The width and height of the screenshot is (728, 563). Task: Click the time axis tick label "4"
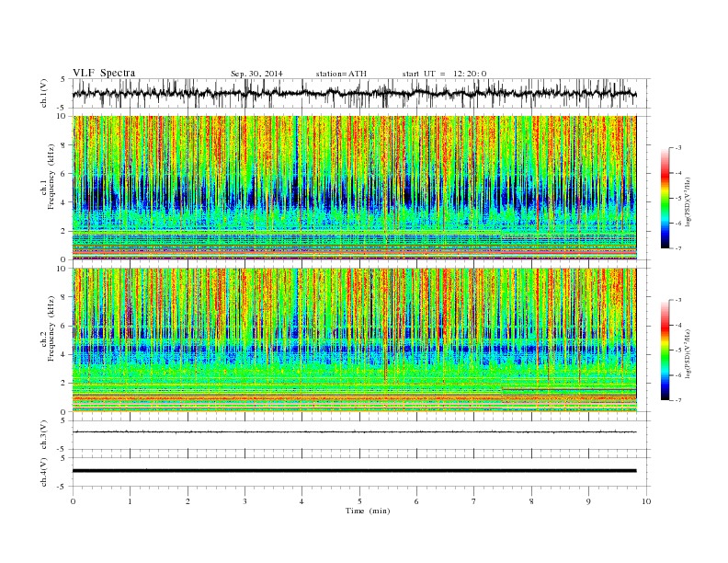301,501
